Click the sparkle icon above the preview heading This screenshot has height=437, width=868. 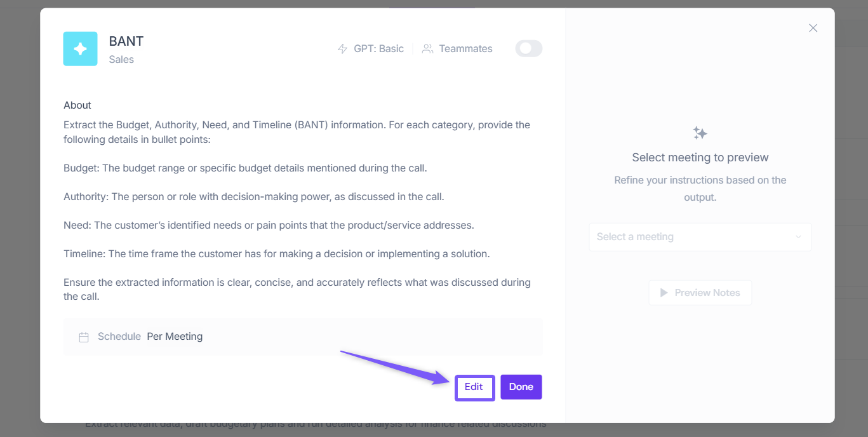click(x=700, y=133)
